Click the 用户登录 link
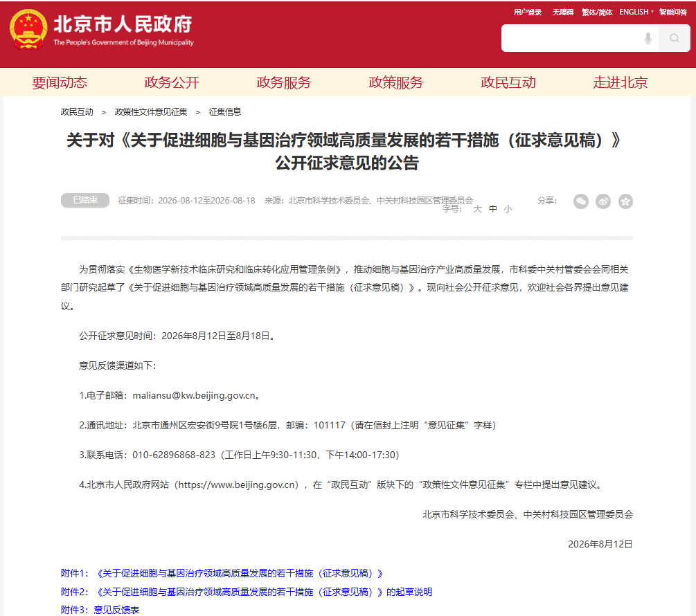Image resolution: width=696 pixels, height=616 pixels. click(527, 12)
